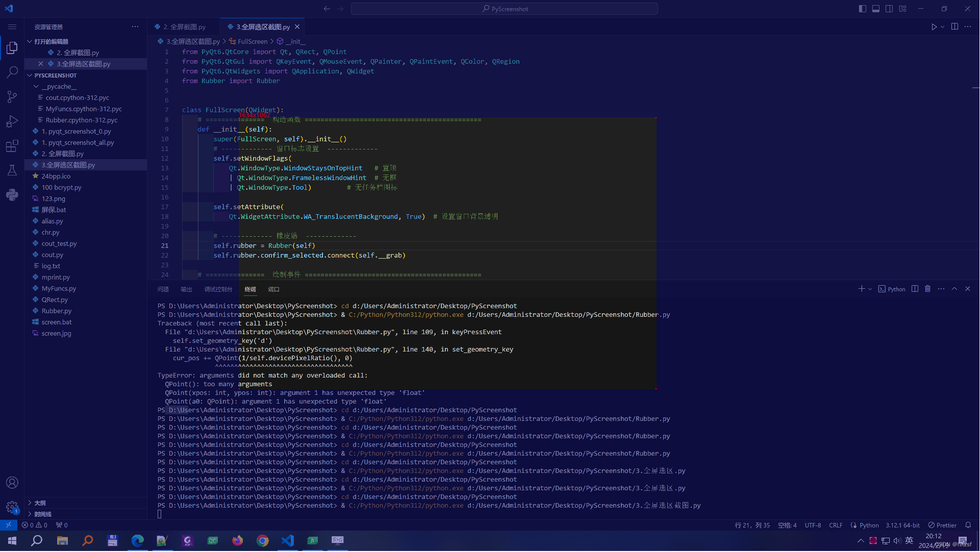This screenshot has width=980, height=552.
Task: Split the terminal panel
Action: click(x=915, y=289)
